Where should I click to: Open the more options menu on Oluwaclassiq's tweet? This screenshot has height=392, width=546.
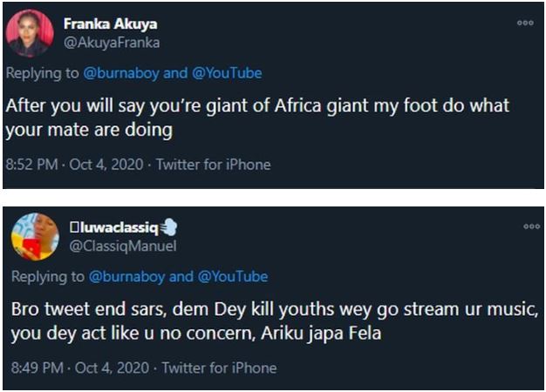tap(531, 226)
